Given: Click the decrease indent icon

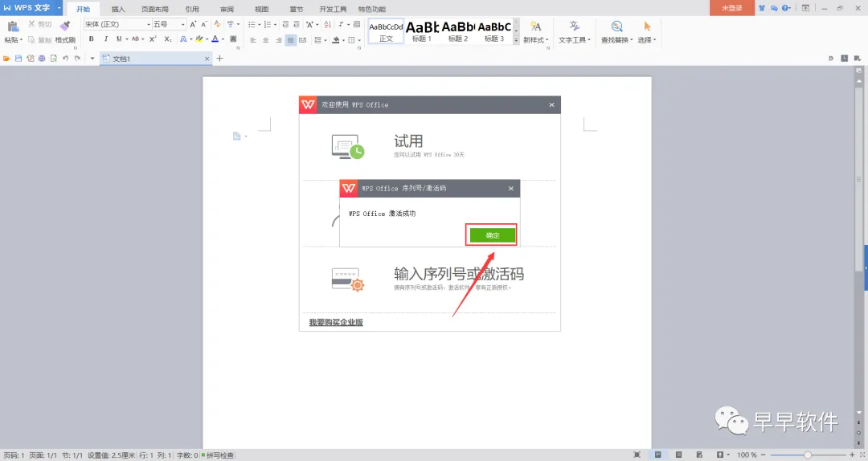Looking at the screenshot, I should pyautogui.click(x=285, y=24).
